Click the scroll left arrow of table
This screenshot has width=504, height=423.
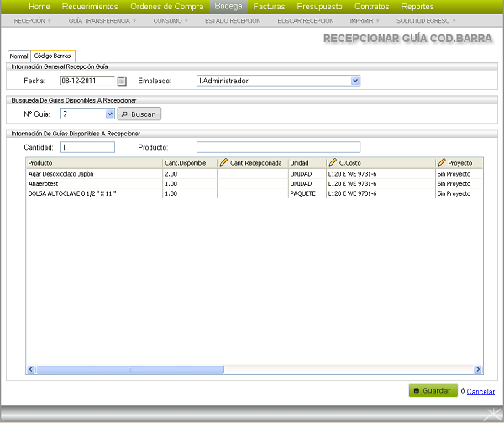(31, 369)
